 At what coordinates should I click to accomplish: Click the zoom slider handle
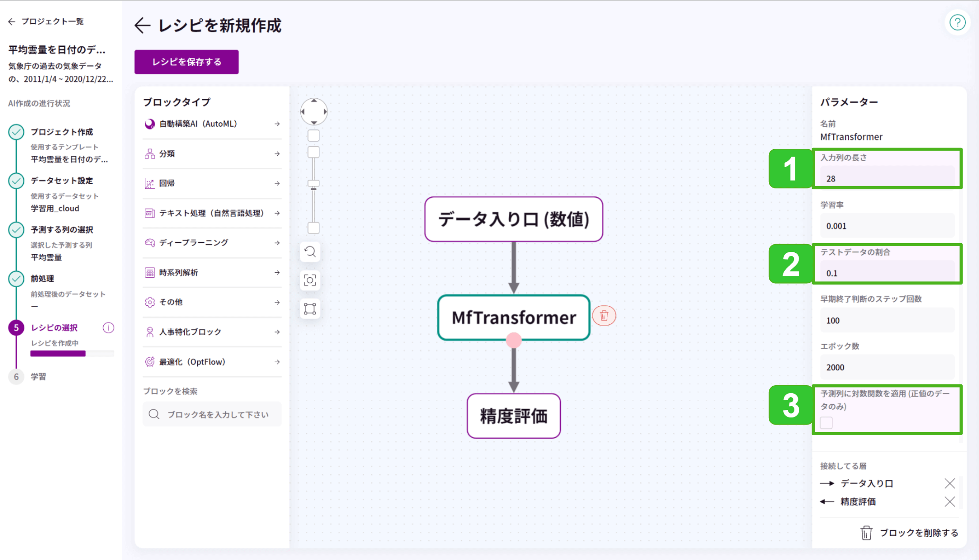click(x=314, y=183)
